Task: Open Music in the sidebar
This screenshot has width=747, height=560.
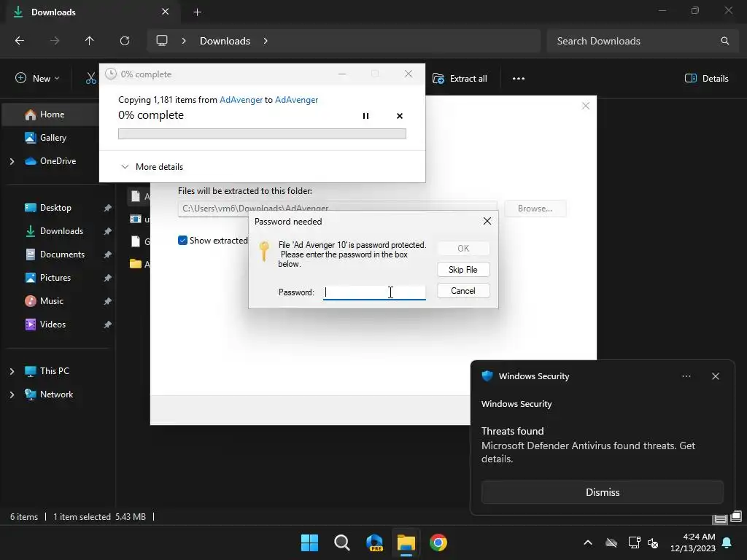Action: coord(52,301)
